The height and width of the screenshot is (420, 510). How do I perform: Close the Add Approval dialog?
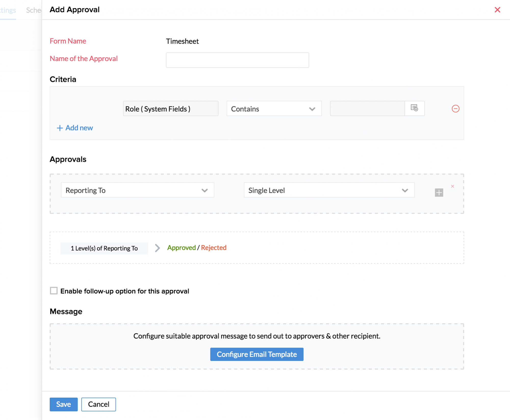click(x=497, y=10)
